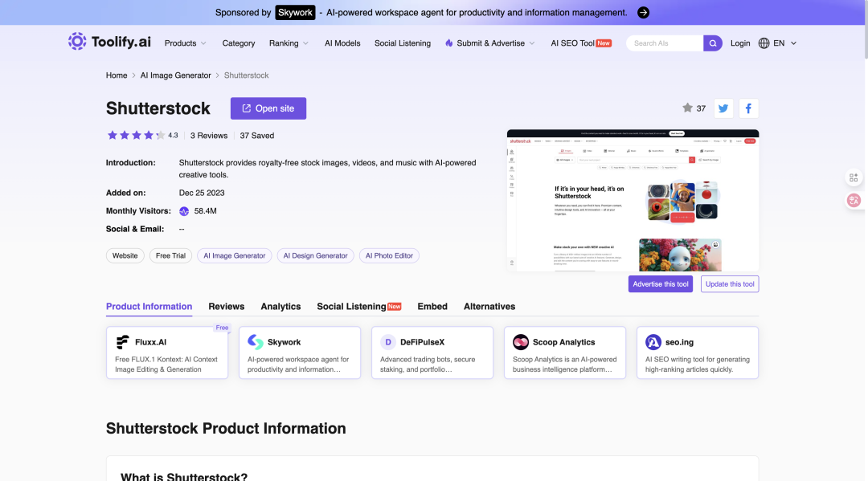This screenshot has width=868, height=481.
Task: Click the 58.4M monthly visitors value
Action: [206, 211]
